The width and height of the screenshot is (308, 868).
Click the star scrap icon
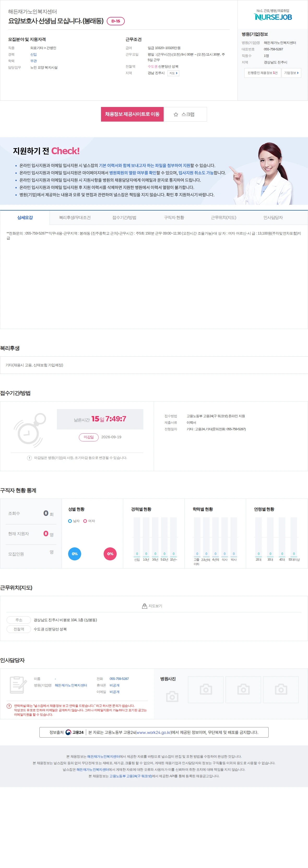click(x=176, y=115)
